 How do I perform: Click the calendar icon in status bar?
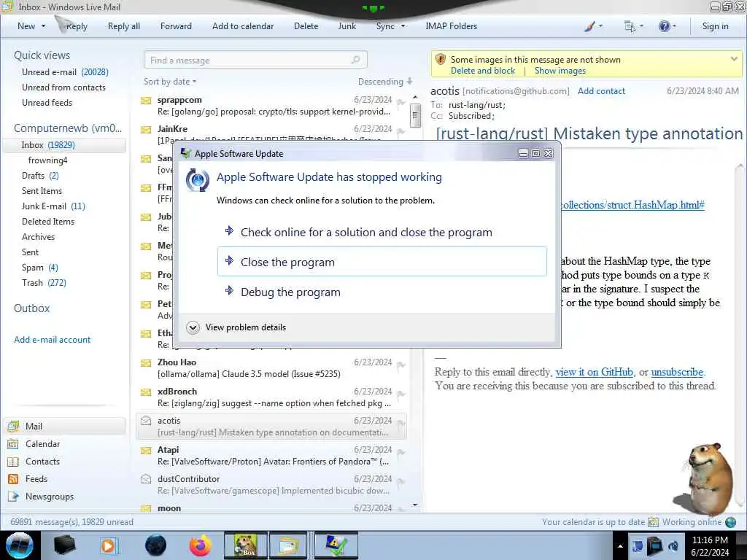coord(653,522)
